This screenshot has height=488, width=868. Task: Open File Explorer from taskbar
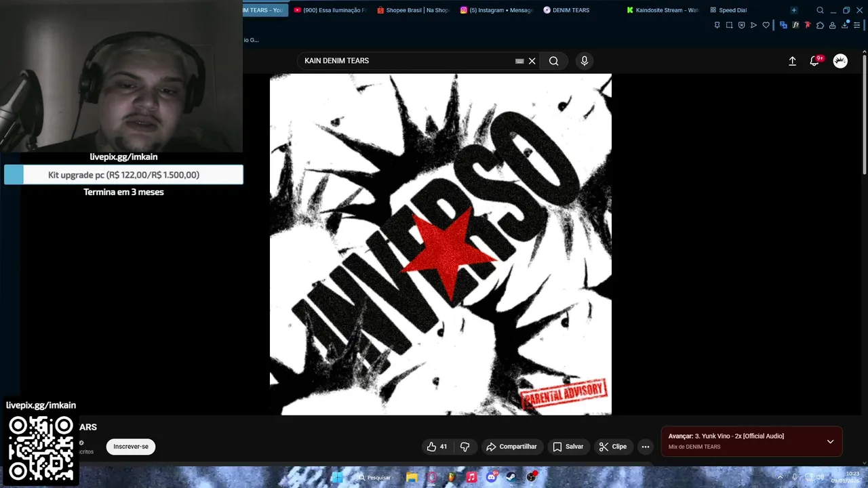(412, 477)
